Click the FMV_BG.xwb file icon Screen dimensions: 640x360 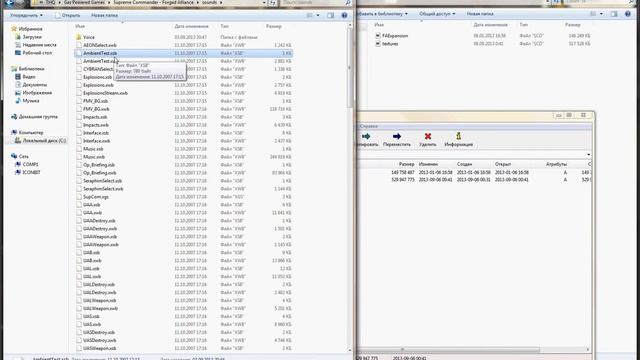79,109
